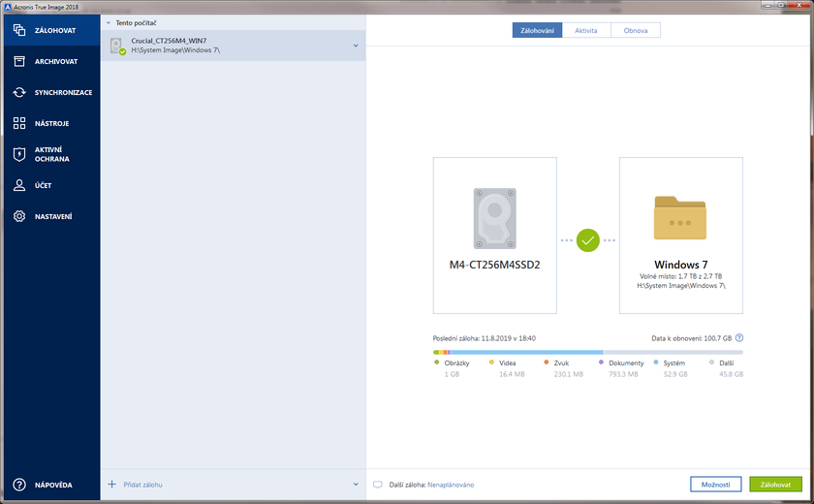Click the Acronis True Image 2018 window title
This screenshot has height=504, width=814.
click(46, 7)
